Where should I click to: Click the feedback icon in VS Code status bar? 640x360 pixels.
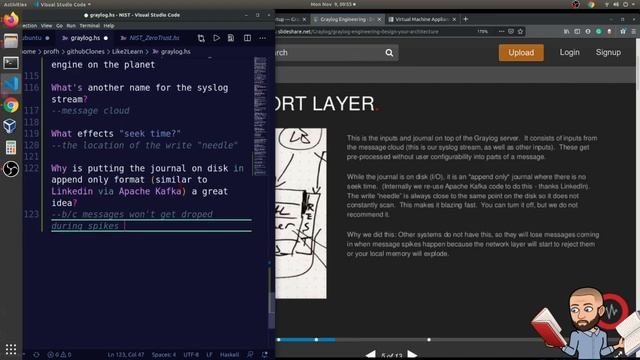coord(250,355)
